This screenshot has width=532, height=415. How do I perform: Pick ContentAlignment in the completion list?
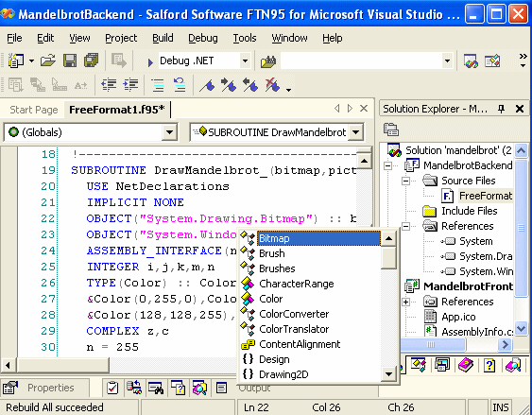[300, 344]
